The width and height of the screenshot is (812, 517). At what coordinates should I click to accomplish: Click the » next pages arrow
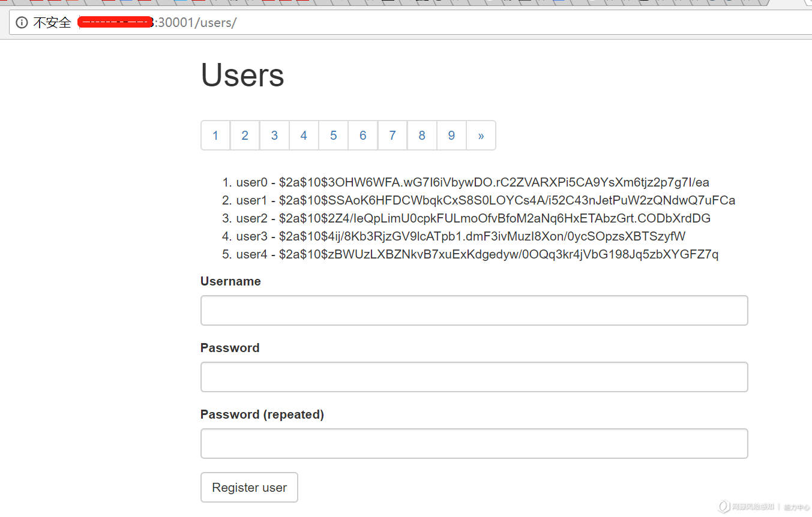(x=481, y=136)
